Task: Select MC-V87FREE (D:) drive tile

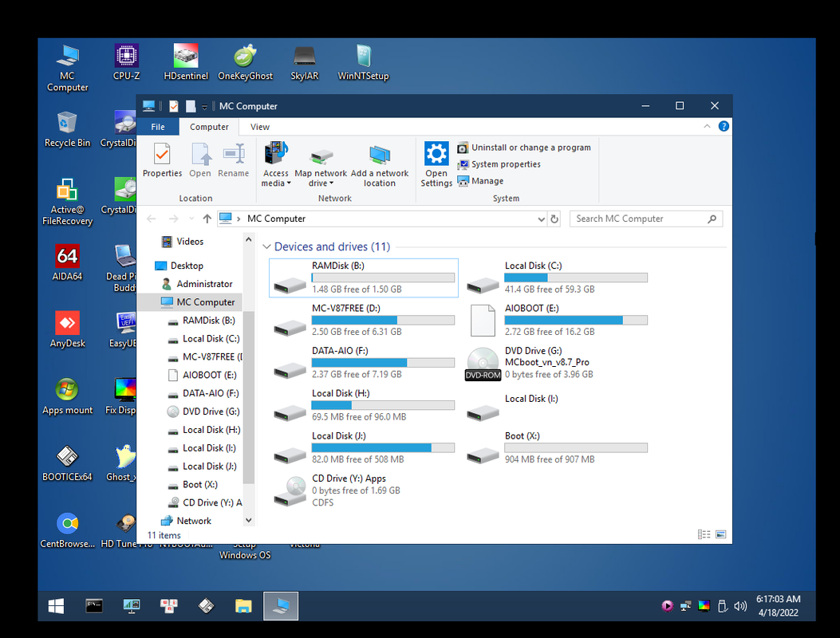Action: click(x=364, y=320)
